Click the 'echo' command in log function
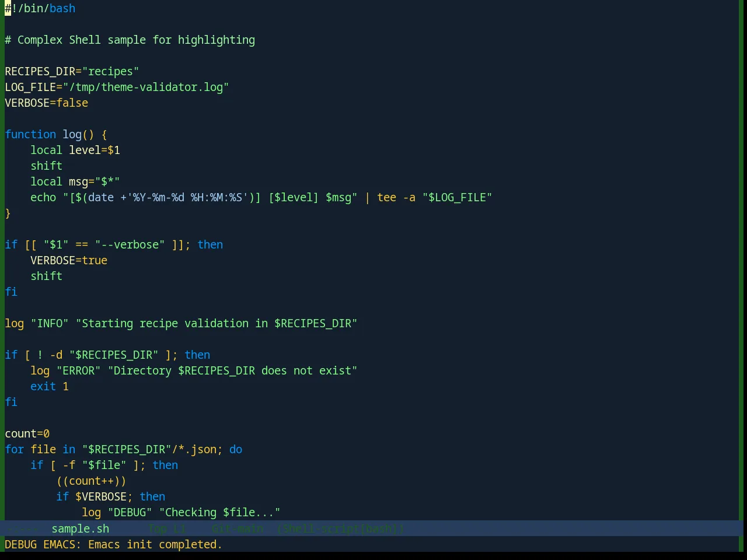The image size is (747, 560). click(x=43, y=197)
